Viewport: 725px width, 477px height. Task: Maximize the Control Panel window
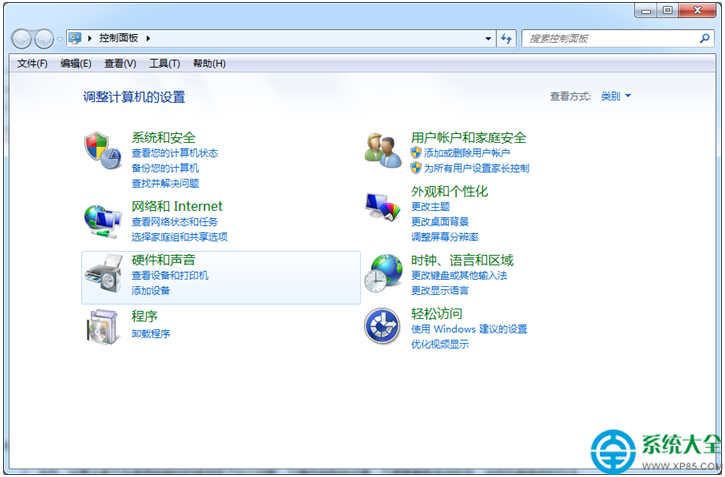pos(668,10)
